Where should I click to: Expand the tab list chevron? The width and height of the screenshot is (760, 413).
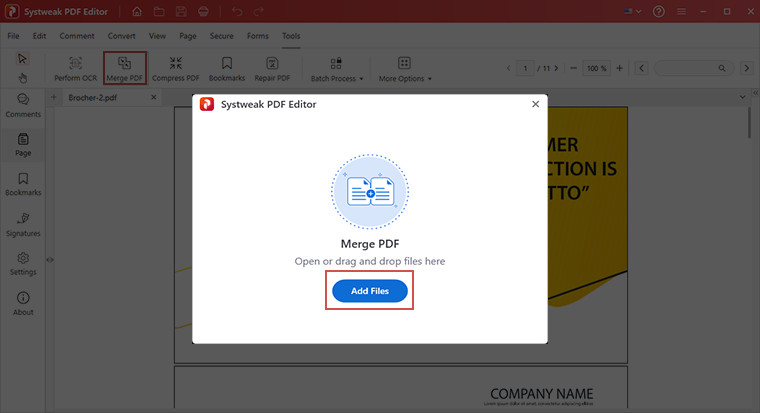point(743,97)
